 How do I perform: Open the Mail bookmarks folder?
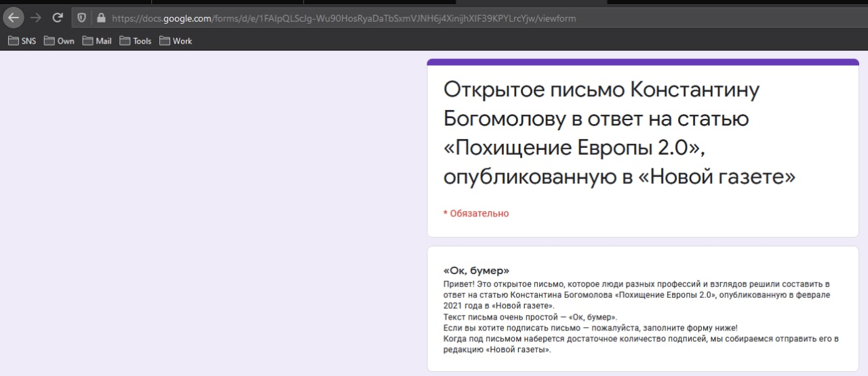(x=97, y=41)
